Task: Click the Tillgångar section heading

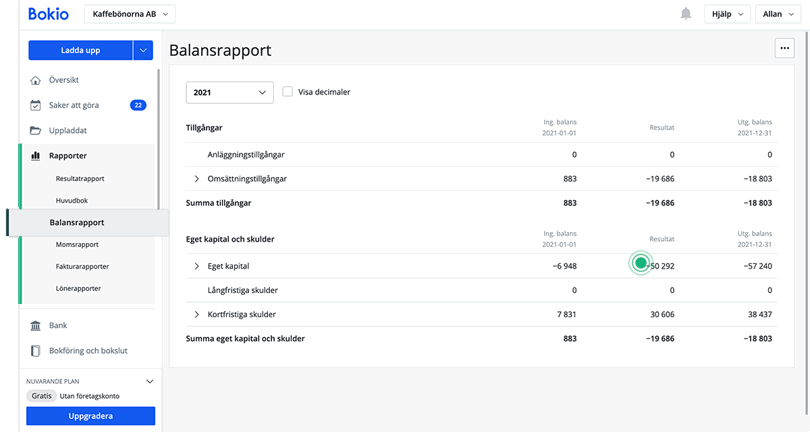Action: point(204,128)
